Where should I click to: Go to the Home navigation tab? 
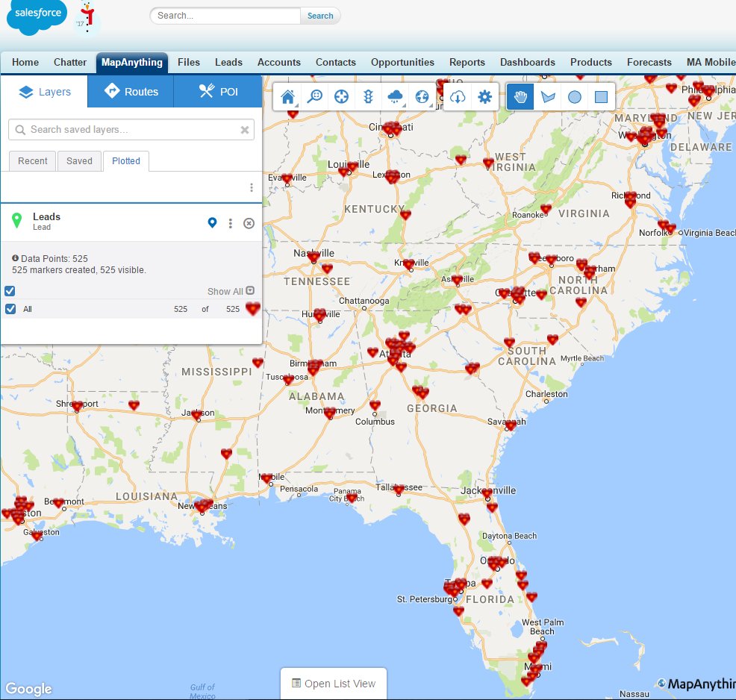coord(25,63)
